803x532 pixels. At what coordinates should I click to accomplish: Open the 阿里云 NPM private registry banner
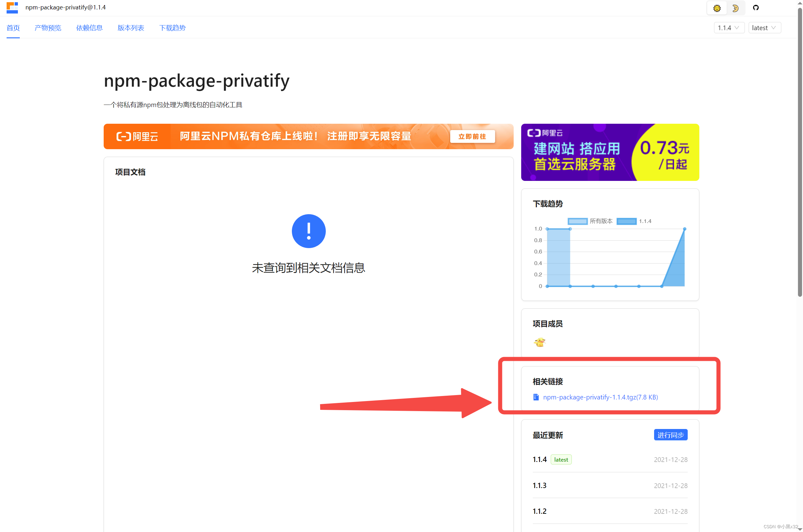point(308,136)
